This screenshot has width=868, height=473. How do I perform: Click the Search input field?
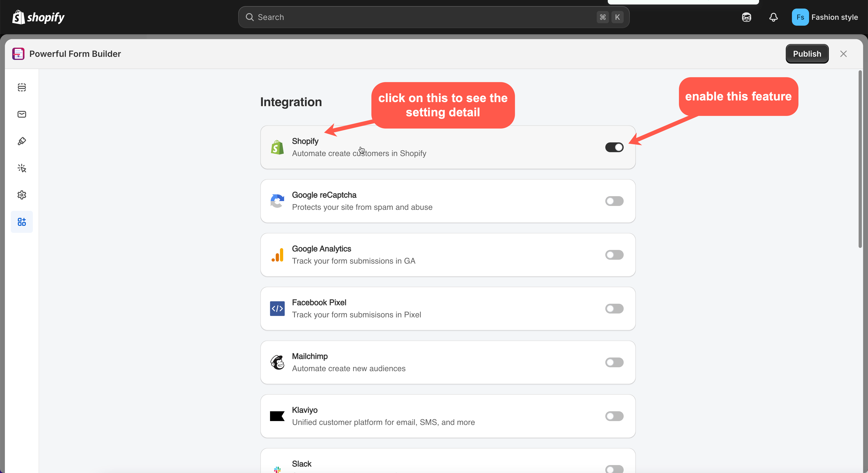[421, 17]
